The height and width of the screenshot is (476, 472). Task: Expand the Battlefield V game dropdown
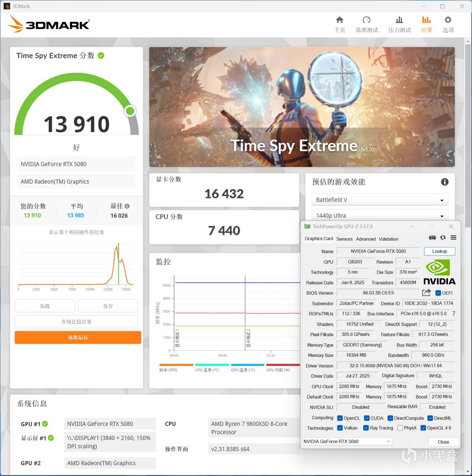(380, 200)
